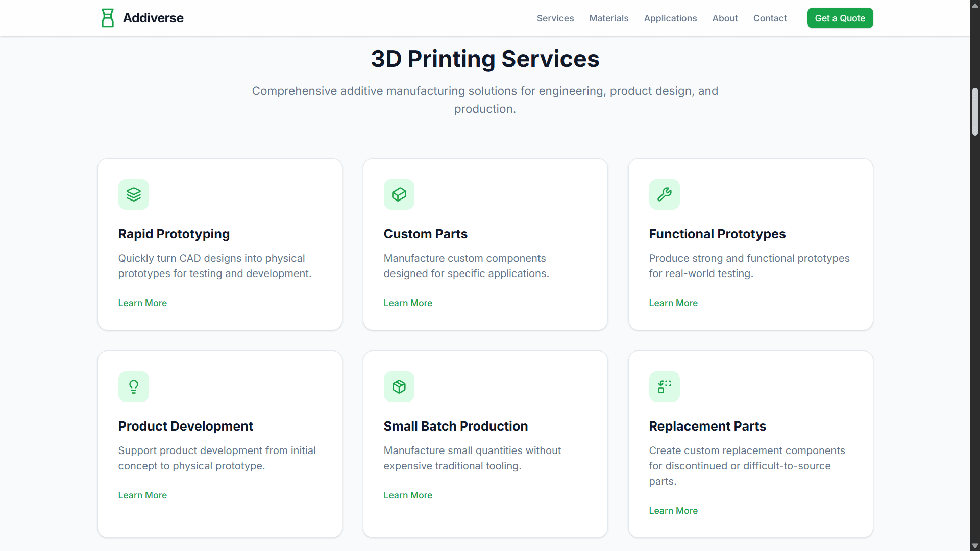Click the Functional Prototypes wrench icon
Screen dimensions: 980x551
665,194
